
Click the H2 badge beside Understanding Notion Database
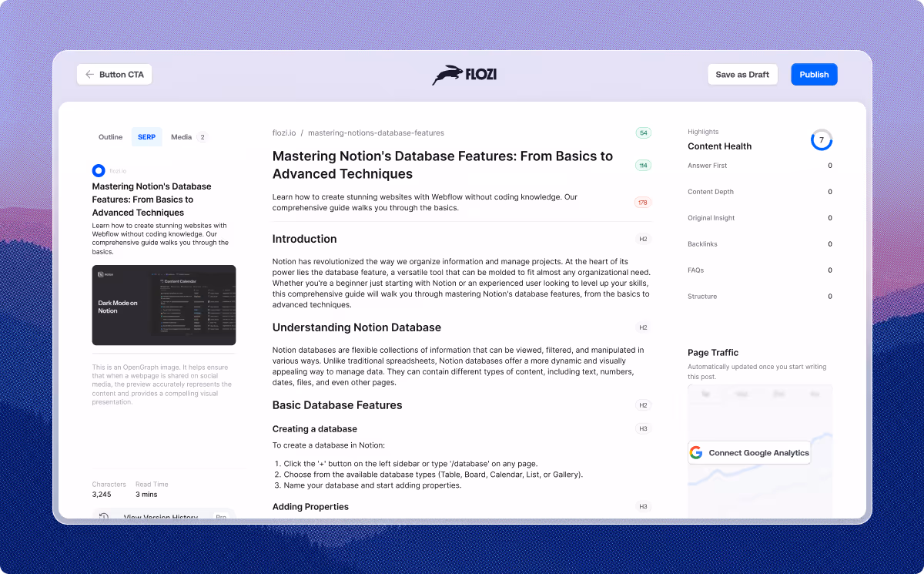click(643, 327)
